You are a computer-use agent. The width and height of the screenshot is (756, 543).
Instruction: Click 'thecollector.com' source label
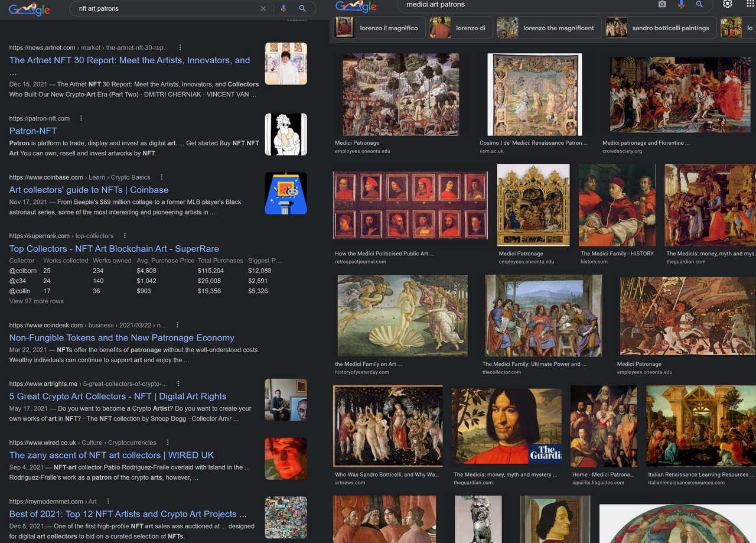coord(502,372)
